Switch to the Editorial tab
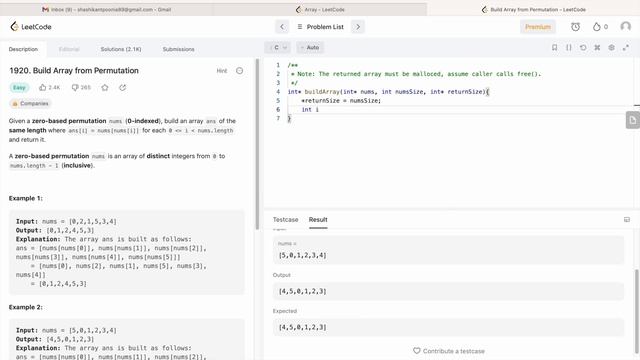The height and width of the screenshot is (360, 640). [69, 49]
